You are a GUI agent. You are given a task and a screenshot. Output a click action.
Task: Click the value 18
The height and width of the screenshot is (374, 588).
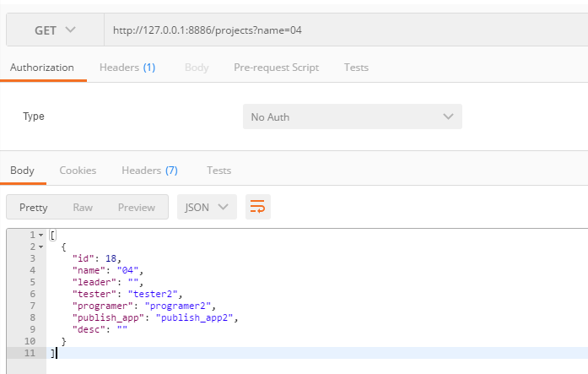tap(111, 258)
